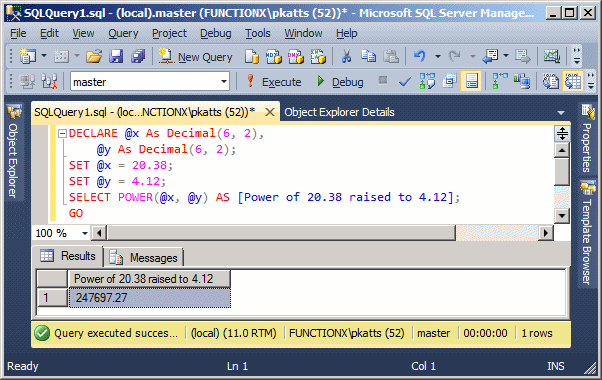Switch to the Messages tab
Screen dimensions: 602x380
click(144, 258)
